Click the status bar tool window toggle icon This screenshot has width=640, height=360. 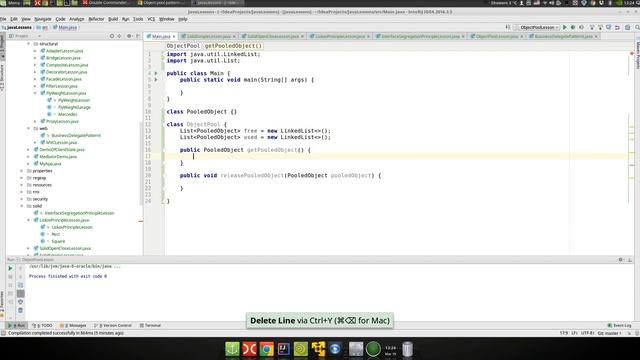3,333
